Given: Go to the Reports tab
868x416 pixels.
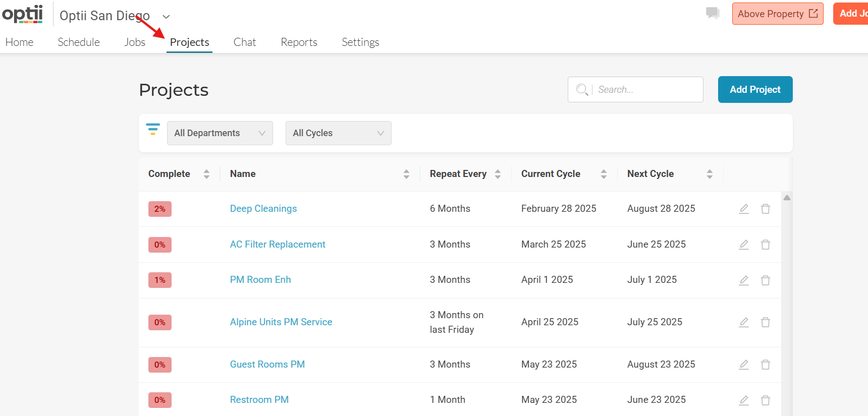Looking at the screenshot, I should tap(299, 42).
